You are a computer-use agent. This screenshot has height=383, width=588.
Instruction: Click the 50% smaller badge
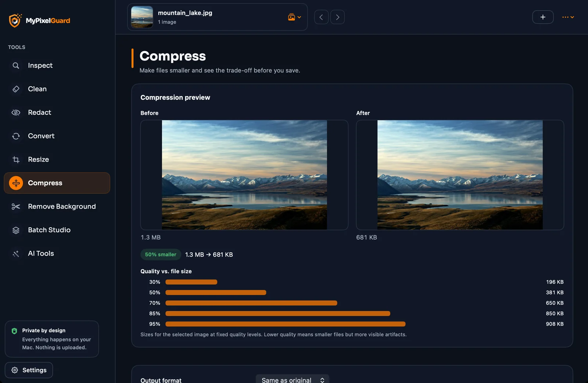click(161, 255)
